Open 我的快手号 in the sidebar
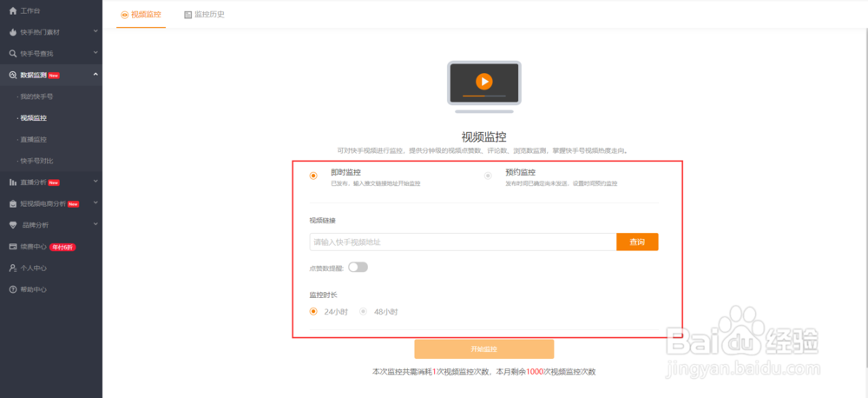The height and width of the screenshot is (398, 868). (x=36, y=96)
